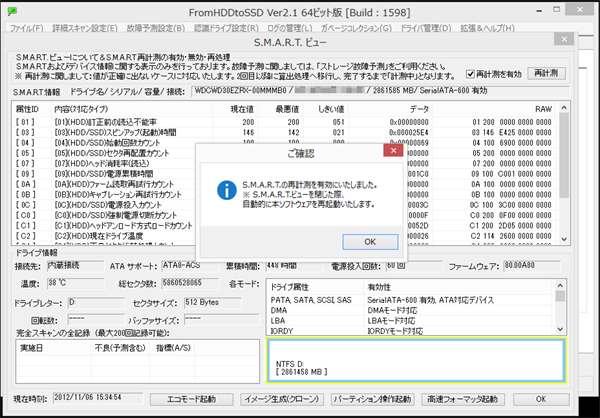Click the 現在値 column header
The height and width of the screenshot is (418, 600).
(235, 109)
